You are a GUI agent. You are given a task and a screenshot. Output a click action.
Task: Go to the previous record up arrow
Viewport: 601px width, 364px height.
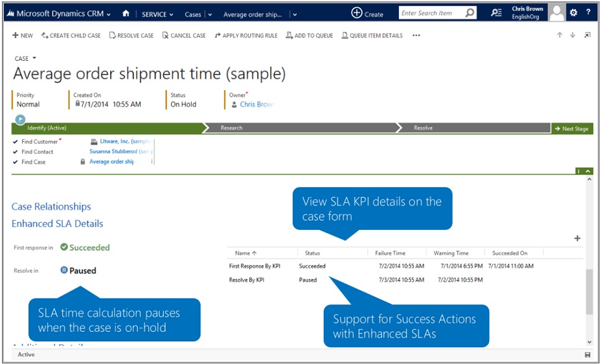pos(560,35)
